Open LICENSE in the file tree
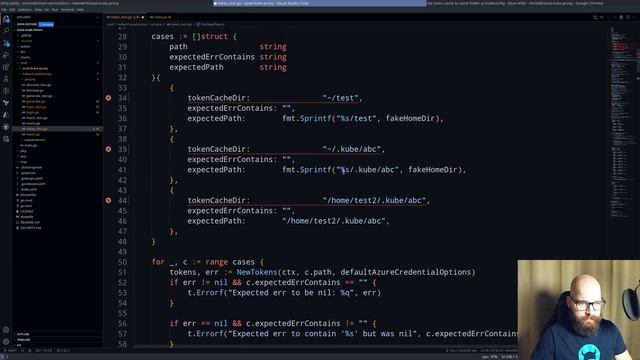This screenshot has height=360, width=640. pos(27,211)
